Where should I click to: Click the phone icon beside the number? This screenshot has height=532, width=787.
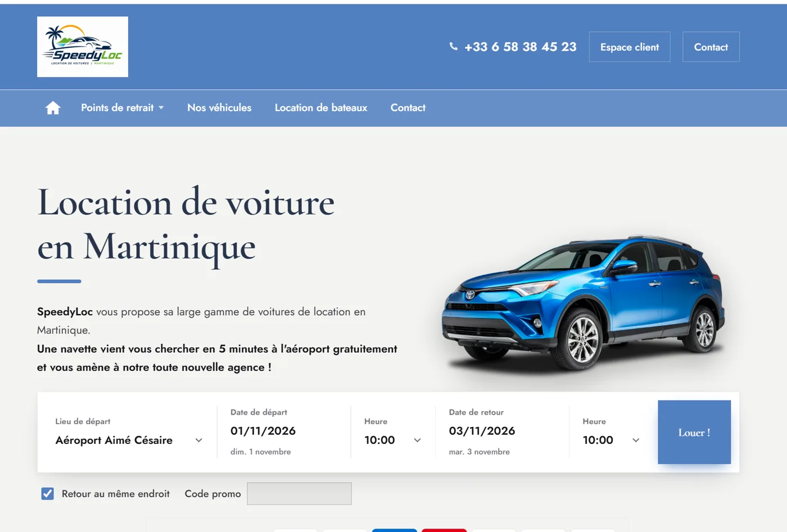click(x=454, y=47)
